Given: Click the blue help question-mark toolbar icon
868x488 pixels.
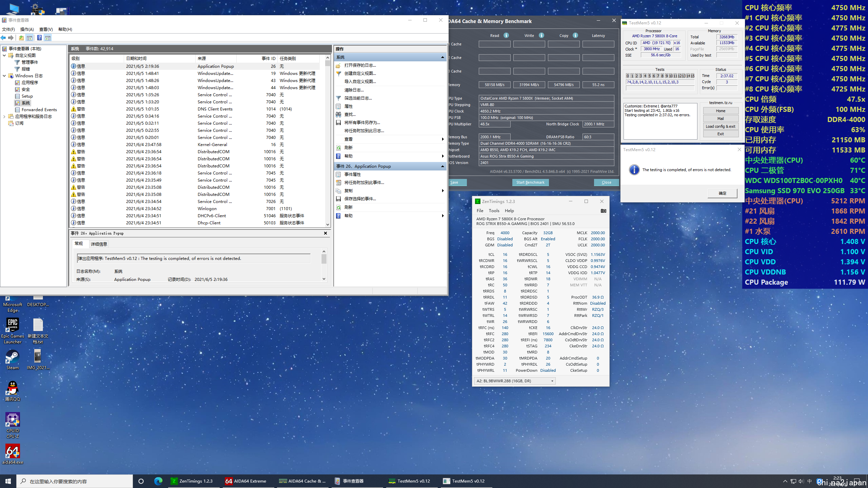Looking at the screenshot, I should click(x=40, y=38).
